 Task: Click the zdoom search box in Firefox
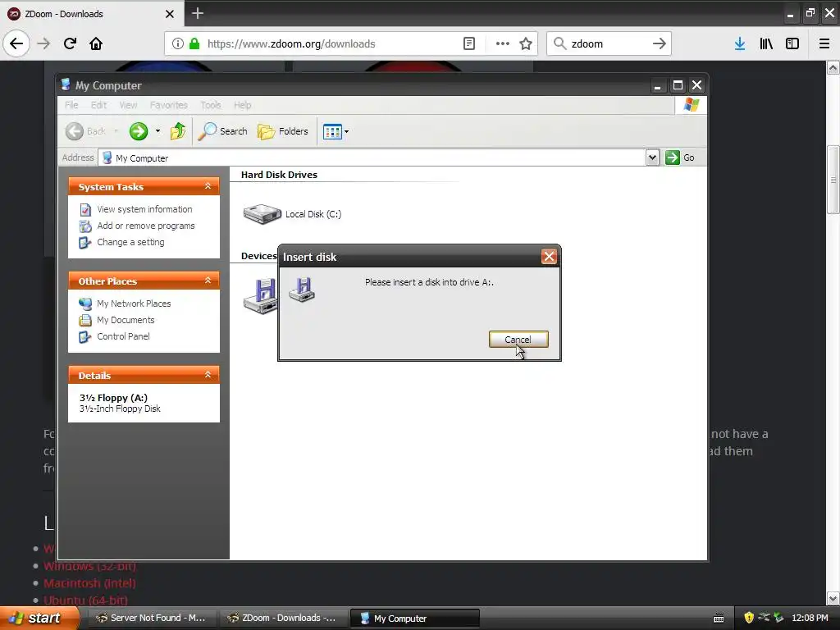(x=609, y=44)
